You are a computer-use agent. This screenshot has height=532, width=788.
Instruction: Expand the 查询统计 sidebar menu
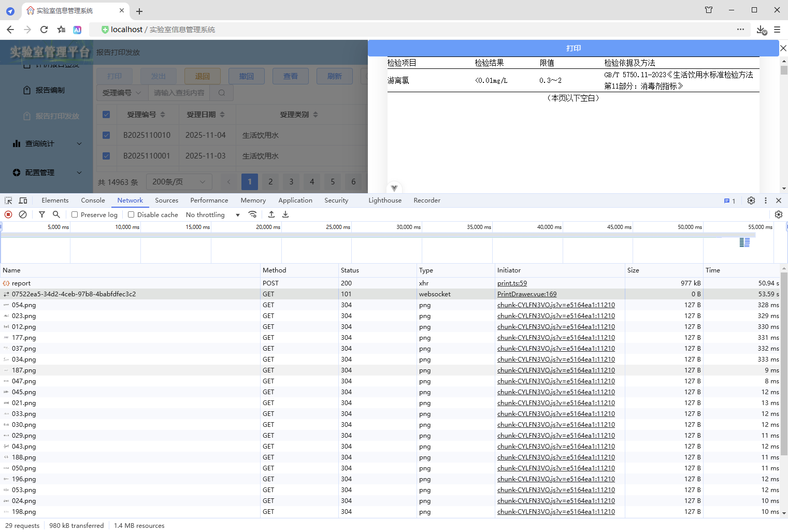[47, 143]
